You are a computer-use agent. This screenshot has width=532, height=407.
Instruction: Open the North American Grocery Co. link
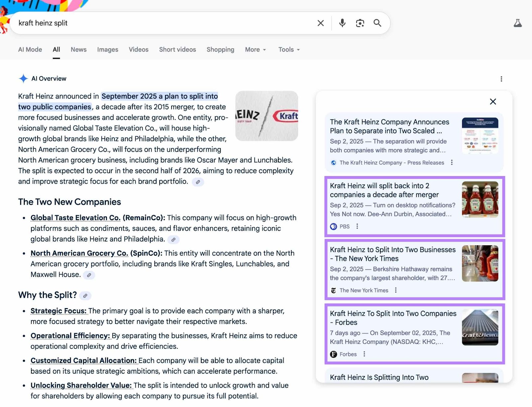click(79, 253)
